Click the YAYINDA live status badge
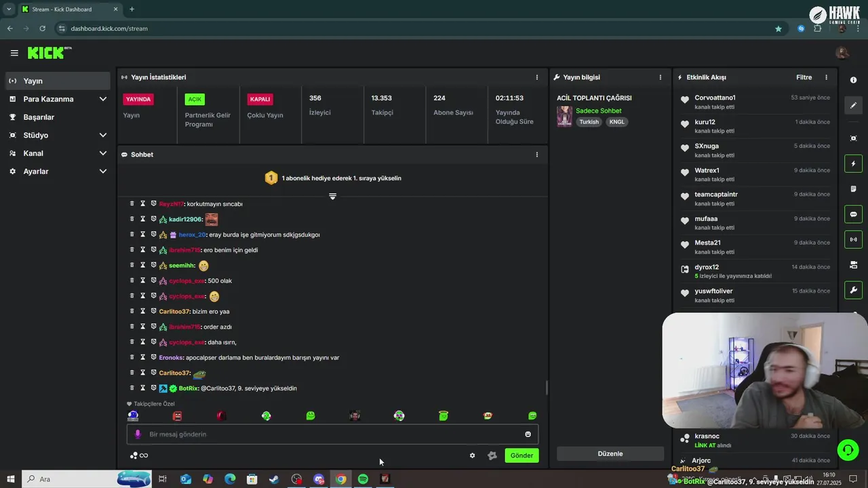 point(138,99)
